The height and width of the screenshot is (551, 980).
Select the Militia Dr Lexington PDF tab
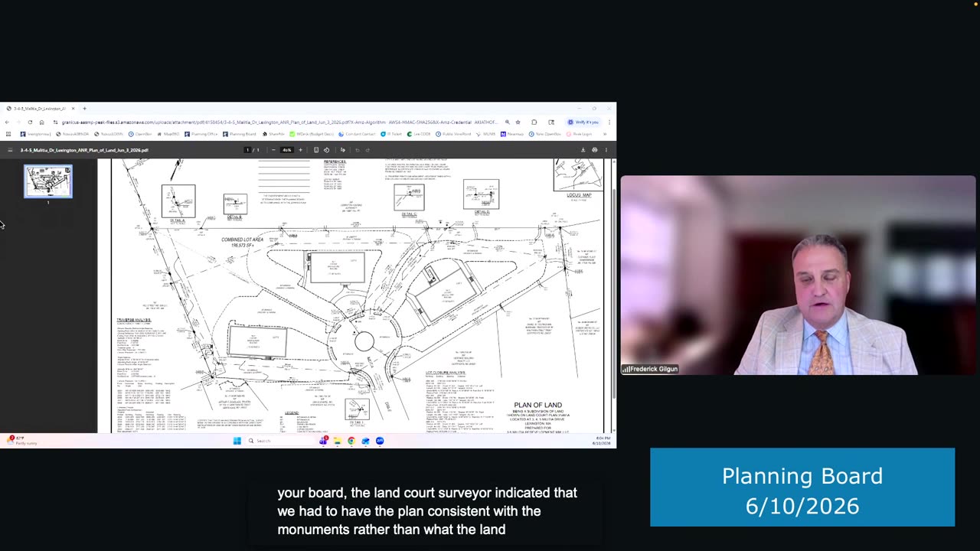click(39, 109)
